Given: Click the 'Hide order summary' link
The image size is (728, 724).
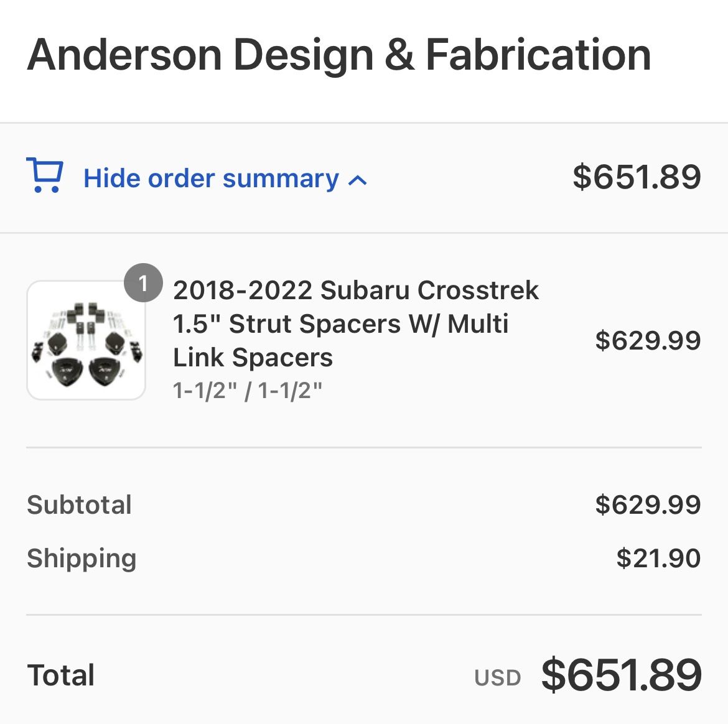Looking at the screenshot, I should 211,179.
